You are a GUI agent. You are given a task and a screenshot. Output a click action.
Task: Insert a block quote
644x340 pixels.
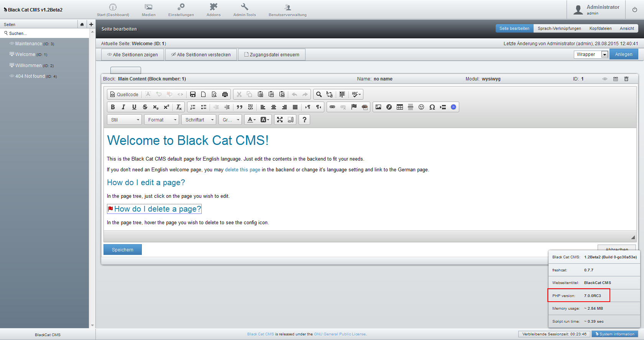click(x=240, y=107)
